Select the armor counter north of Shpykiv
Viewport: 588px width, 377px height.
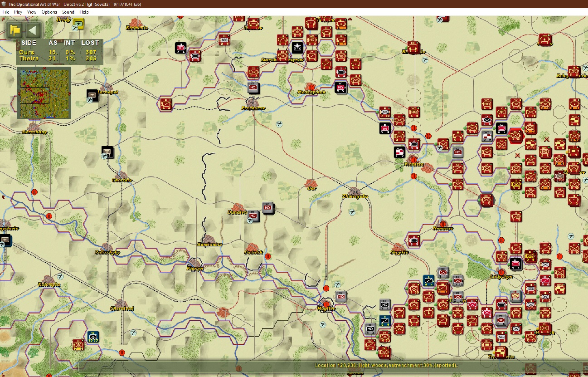pos(413,240)
